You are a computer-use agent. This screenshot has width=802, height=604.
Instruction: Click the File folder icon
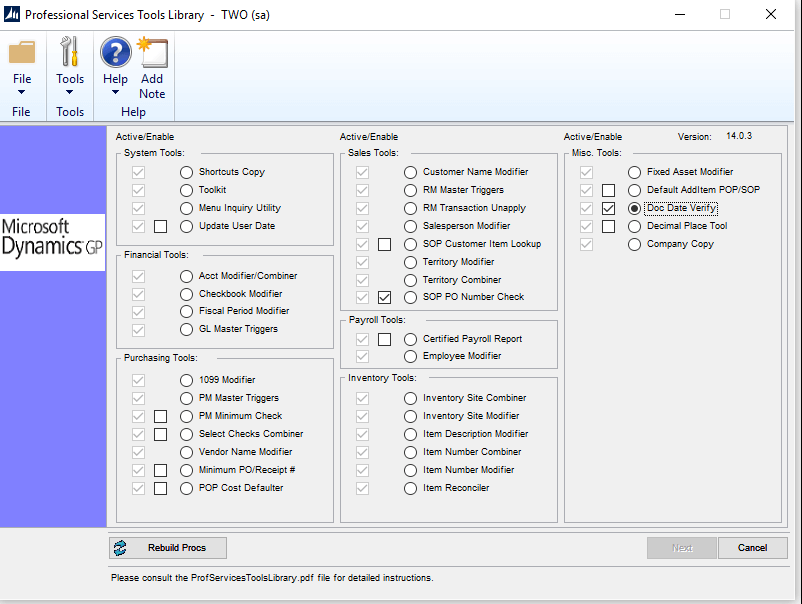[22, 52]
